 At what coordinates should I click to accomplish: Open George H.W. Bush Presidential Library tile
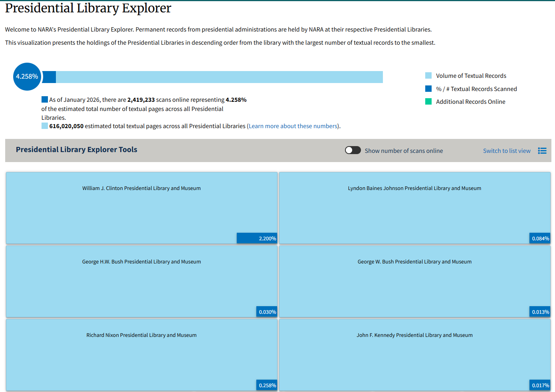click(141, 281)
